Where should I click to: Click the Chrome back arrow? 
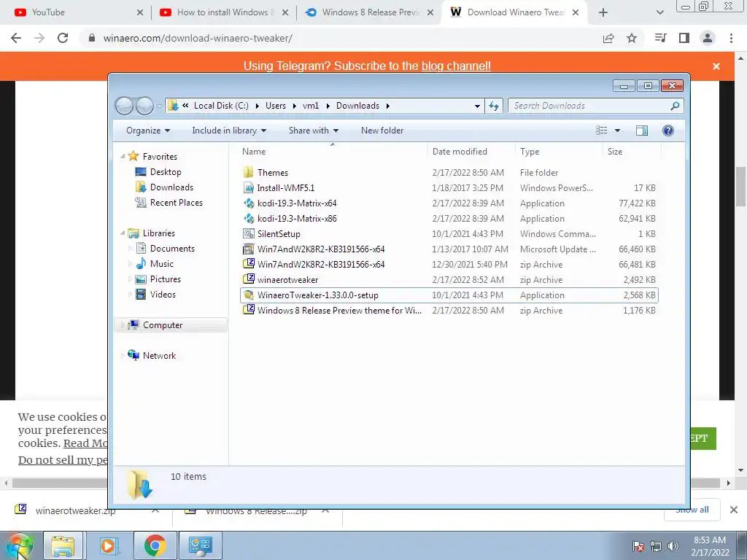16,38
